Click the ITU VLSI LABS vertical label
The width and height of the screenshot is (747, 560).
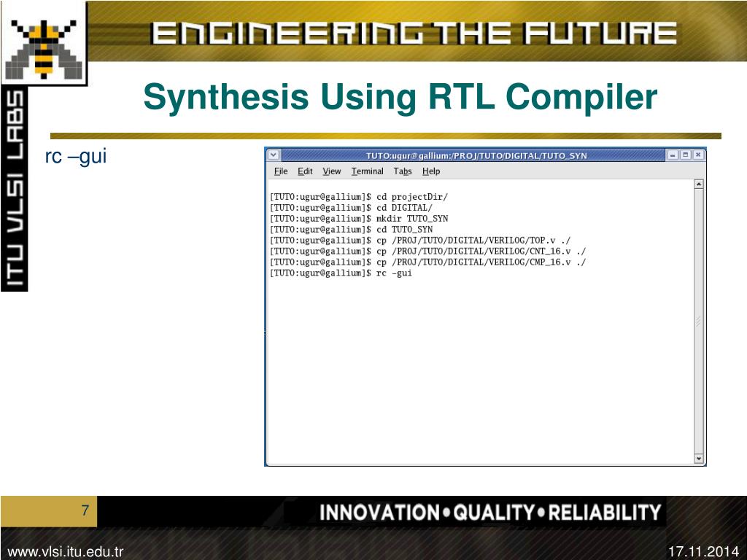tap(15, 189)
